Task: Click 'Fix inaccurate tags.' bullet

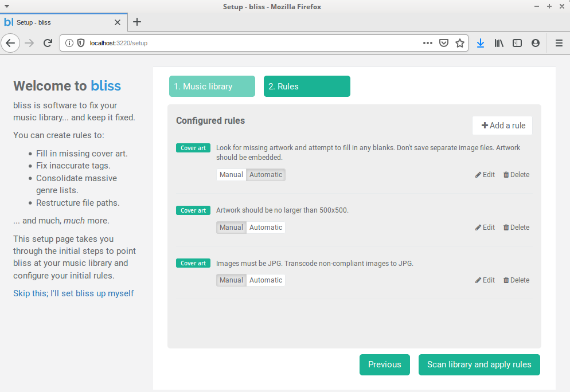Action: click(73, 166)
